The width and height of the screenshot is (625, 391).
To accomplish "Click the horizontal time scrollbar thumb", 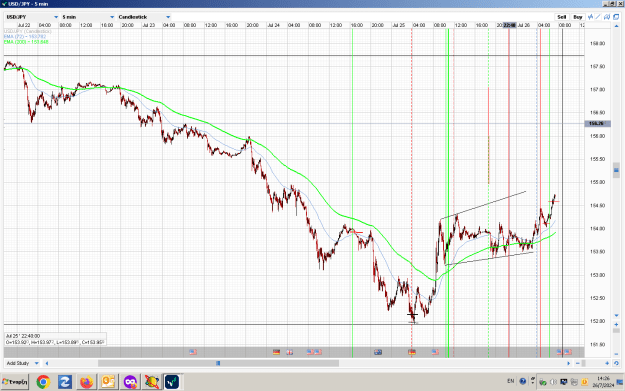I will 218,363.
